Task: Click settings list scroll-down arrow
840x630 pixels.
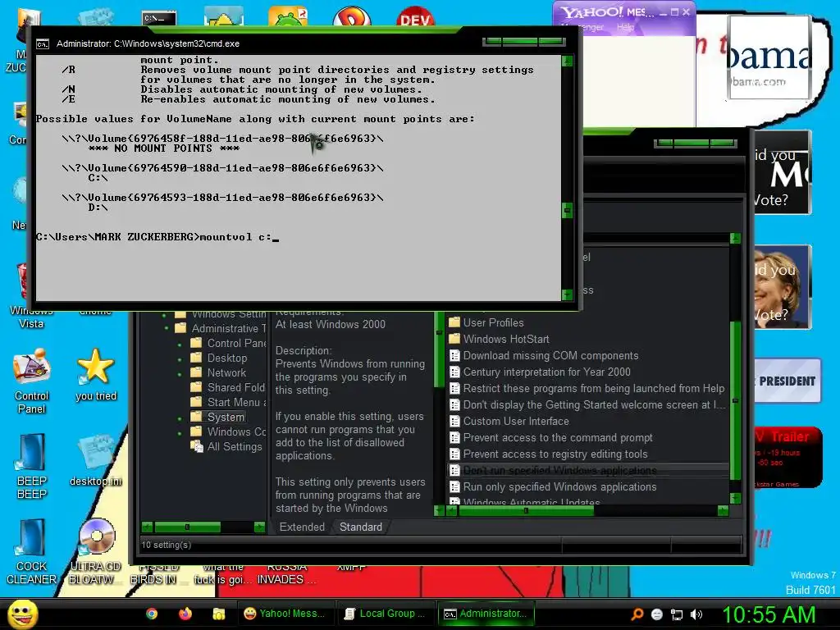Action: 736,498
